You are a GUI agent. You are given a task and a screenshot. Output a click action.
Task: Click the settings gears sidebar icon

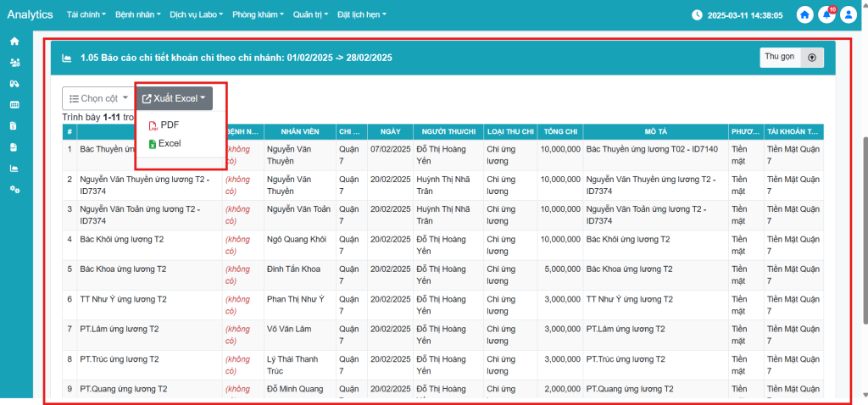point(14,189)
